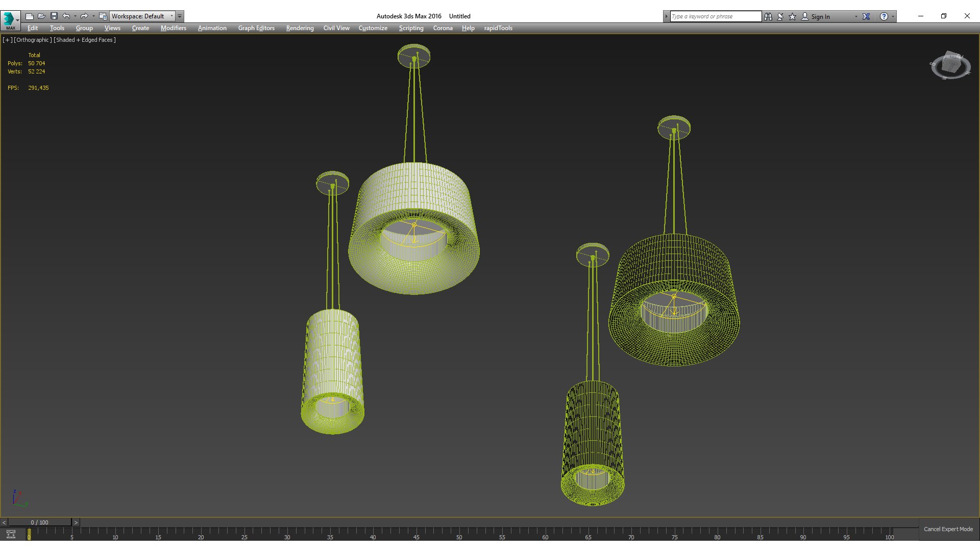The image size is (980, 551).
Task: Click Shaded + Edged Faces viewport label
Action: (85, 40)
